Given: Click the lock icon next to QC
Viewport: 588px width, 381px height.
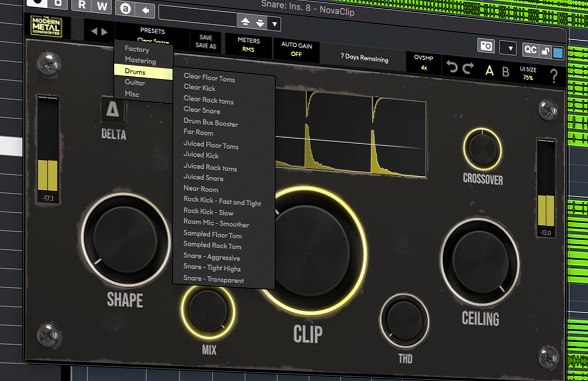Looking at the screenshot, I should (546, 52).
